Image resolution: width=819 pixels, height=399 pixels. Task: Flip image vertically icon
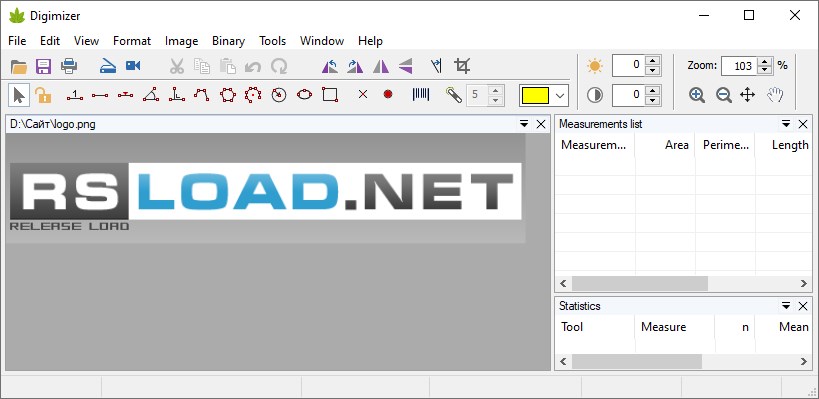tap(406, 66)
